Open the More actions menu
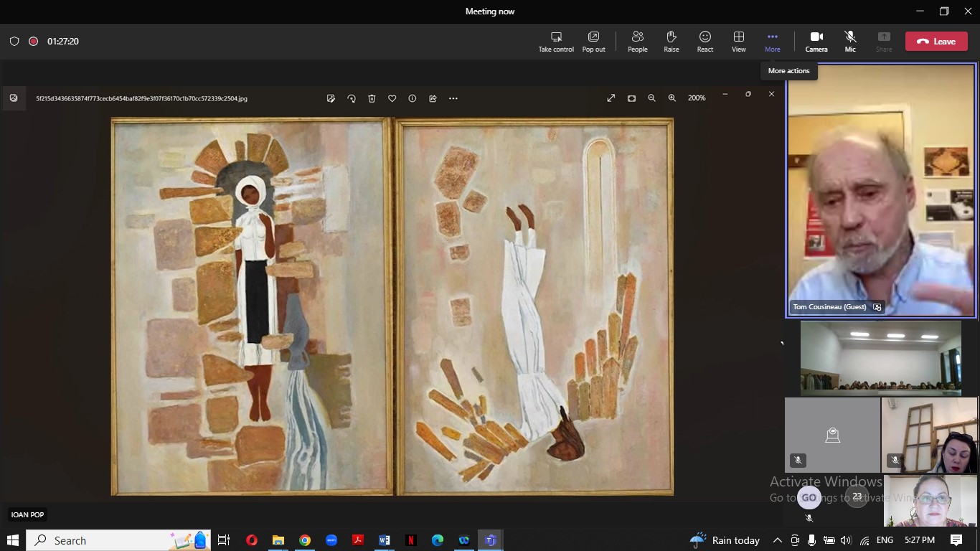Viewport: 980px width, 551px height. (772, 42)
